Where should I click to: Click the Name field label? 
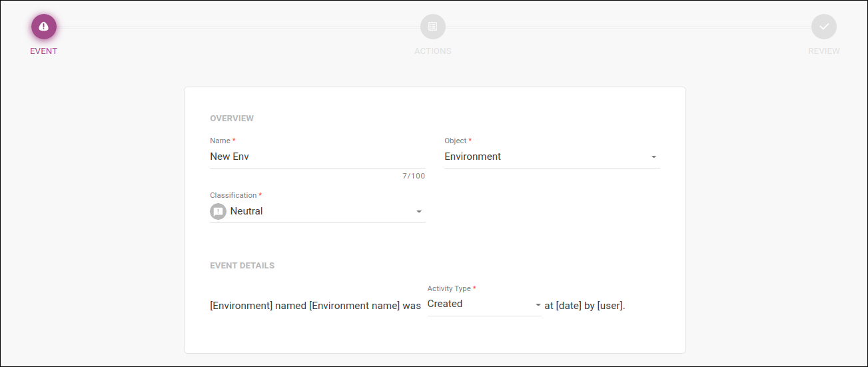220,141
